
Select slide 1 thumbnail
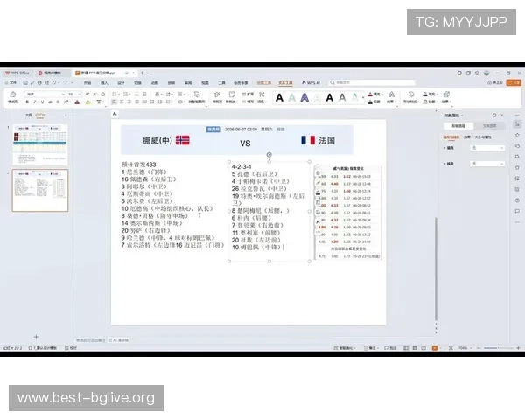coord(40,144)
